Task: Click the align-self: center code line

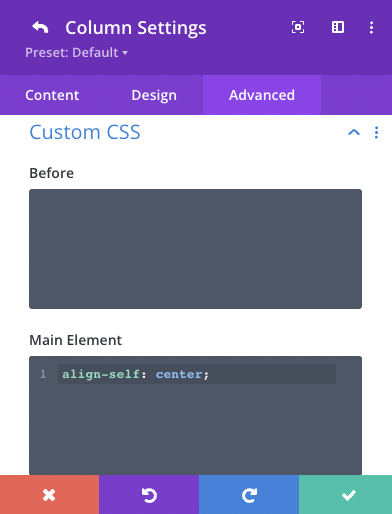Action: pyautogui.click(x=136, y=374)
